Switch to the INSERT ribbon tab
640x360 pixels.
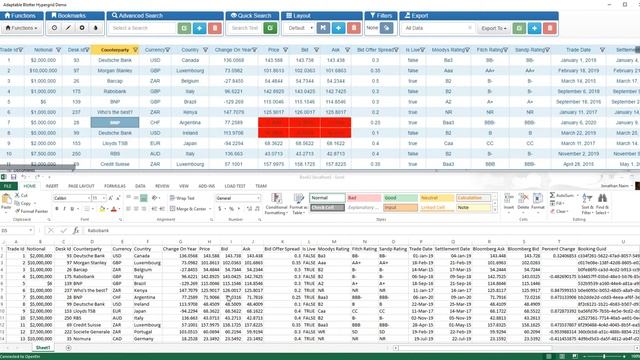point(52,186)
